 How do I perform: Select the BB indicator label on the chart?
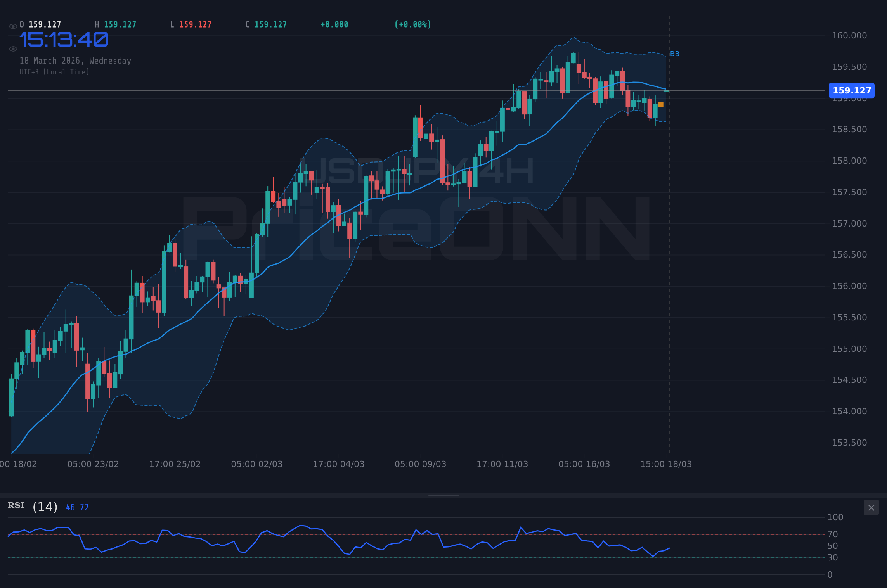[x=674, y=54]
